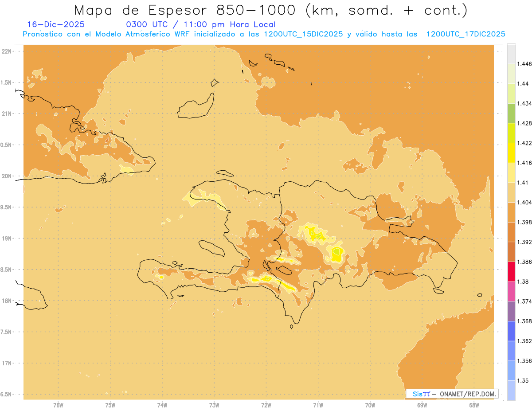Select the dark orange swatch between 1.386 and 1.392
The image size is (532, 411).
pyautogui.click(x=511, y=252)
